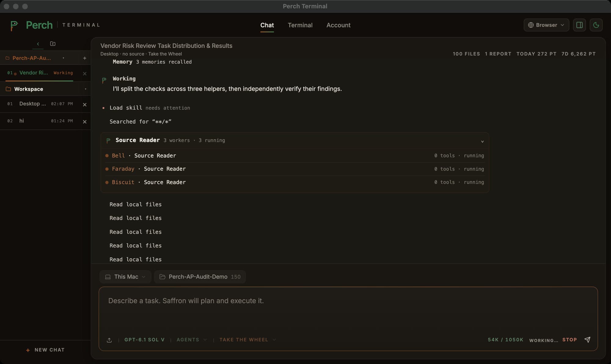This screenshot has height=364, width=611.
Task: Close the Desktop ... chat entry
Action: click(85, 104)
